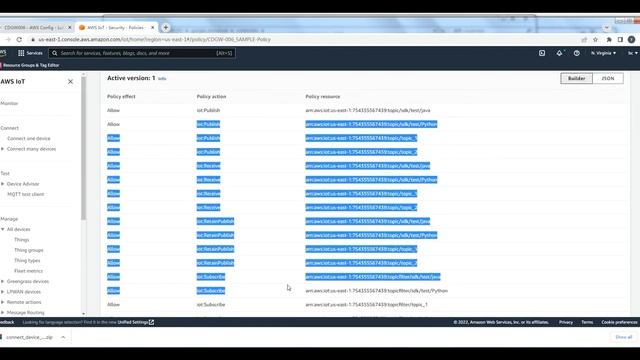The width and height of the screenshot is (640, 360).
Task: Click the Policy effect column header
Action: click(121, 97)
